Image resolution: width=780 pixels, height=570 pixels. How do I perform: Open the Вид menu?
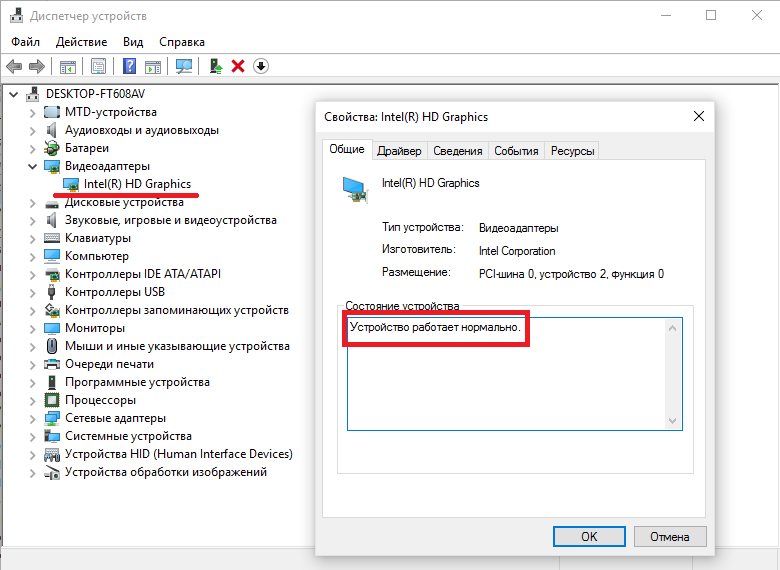pos(133,42)
